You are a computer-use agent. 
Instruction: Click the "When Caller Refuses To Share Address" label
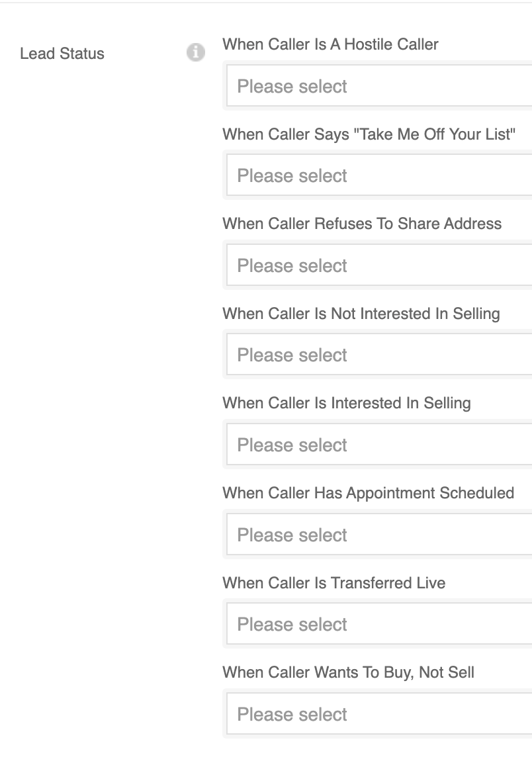tap(362, 224)
